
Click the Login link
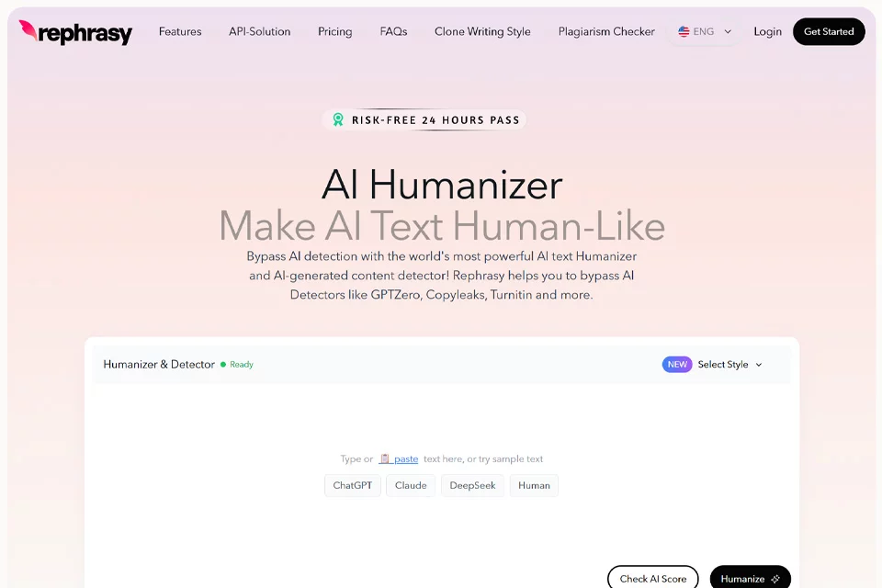pos(767,31)
